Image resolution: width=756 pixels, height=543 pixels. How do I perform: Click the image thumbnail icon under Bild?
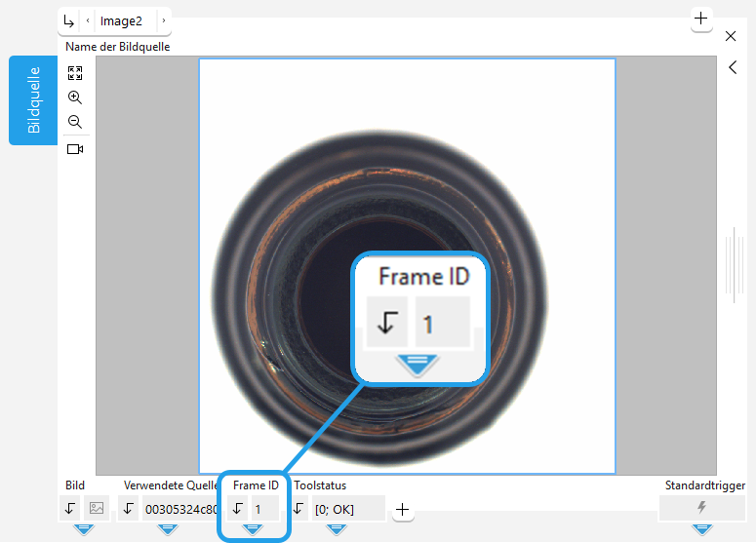pos(96,508)
